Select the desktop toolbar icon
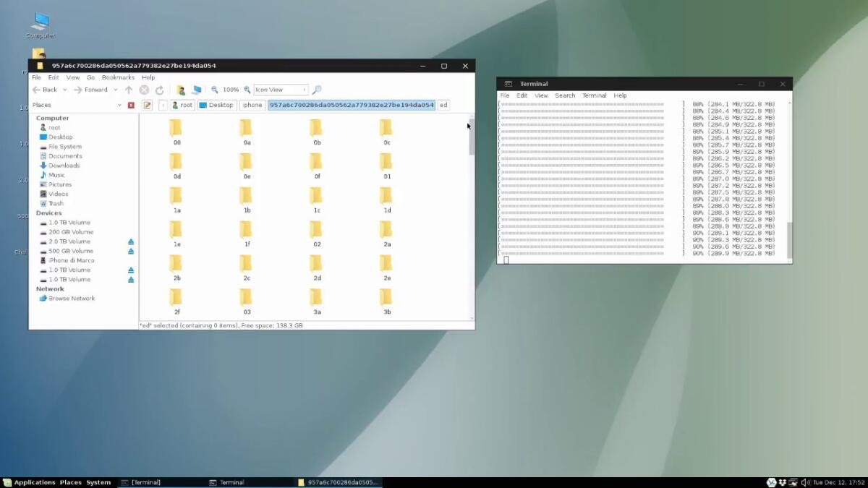868x488 pixels. pos(196,89)
